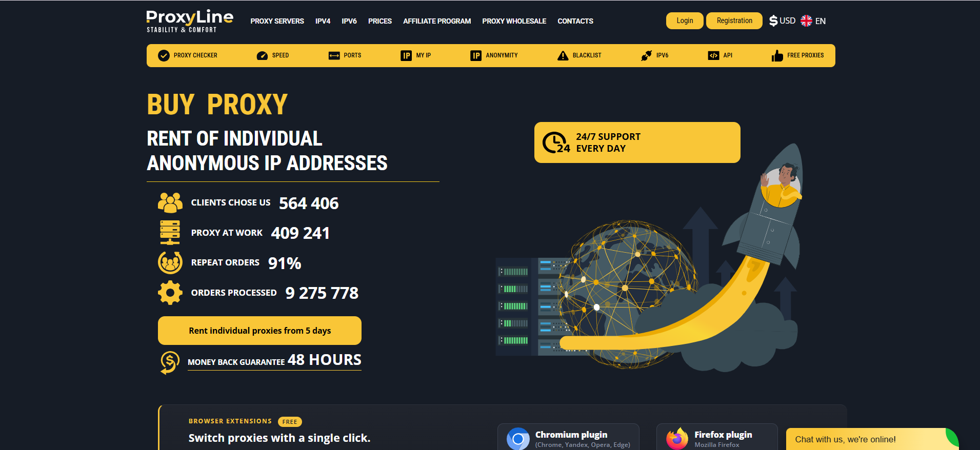Viewport: 980px width, 450px height.
Task: Click the Registration button
Action: coord(734,21)
